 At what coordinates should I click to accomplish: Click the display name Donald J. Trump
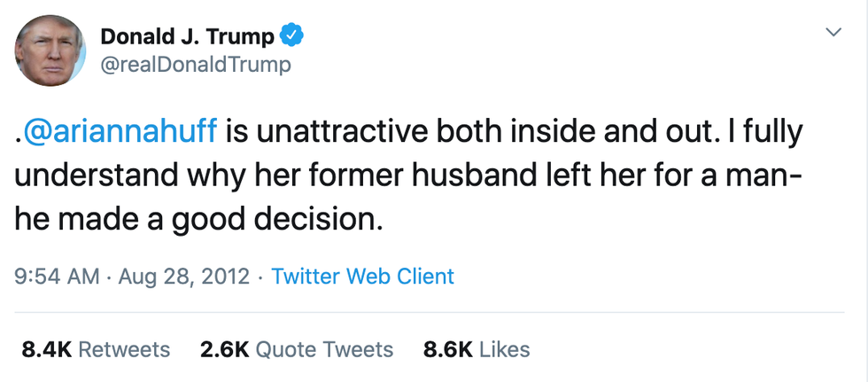click(x=189, y=35)
